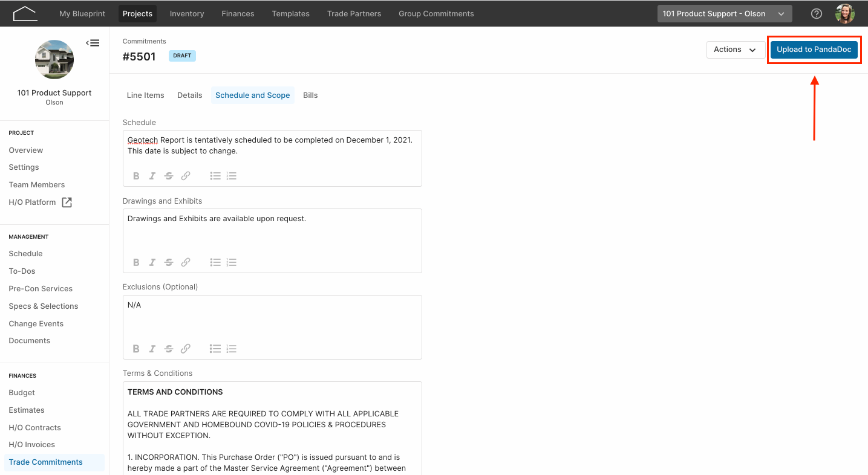
Task: Open To-Dos in the sidebar
Action: point(22,271)
